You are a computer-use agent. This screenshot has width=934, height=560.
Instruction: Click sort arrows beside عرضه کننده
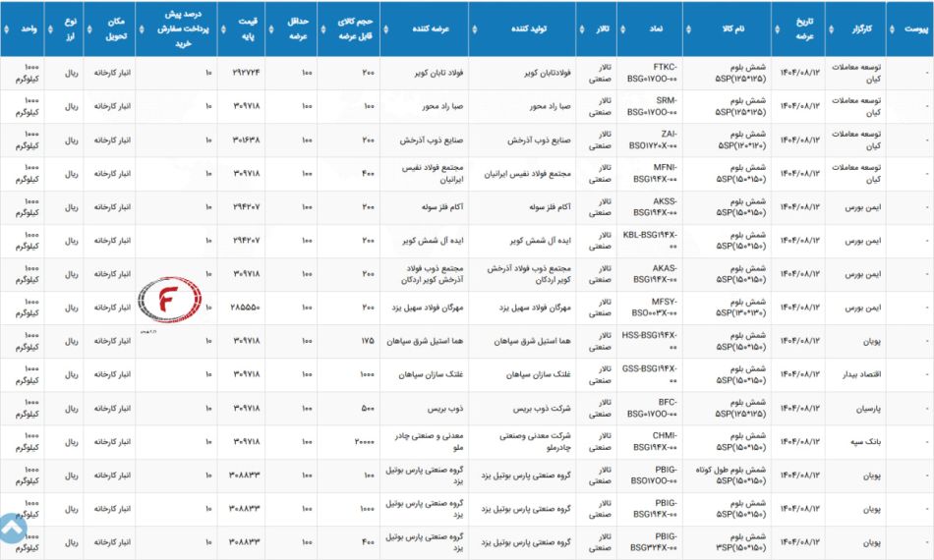[386, 29]
